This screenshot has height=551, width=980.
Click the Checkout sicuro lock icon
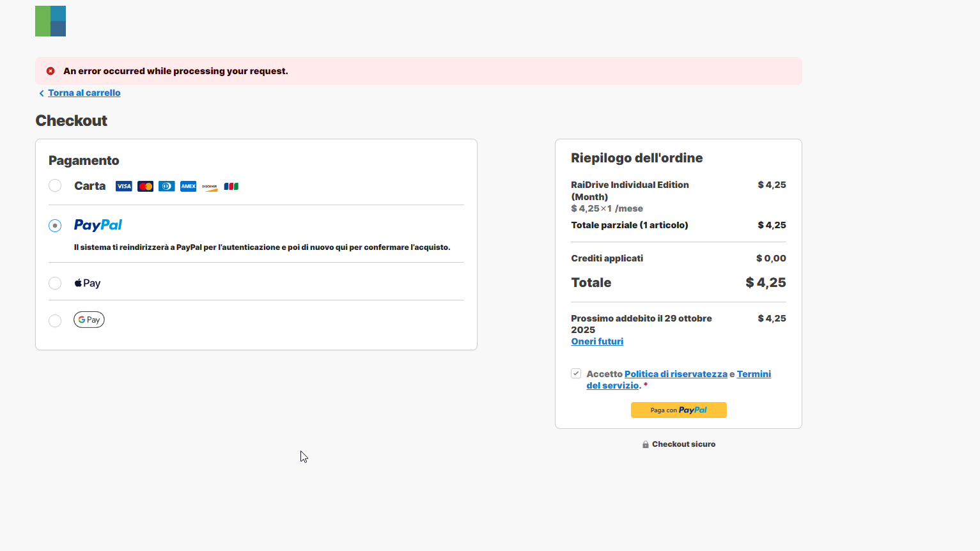646,444
